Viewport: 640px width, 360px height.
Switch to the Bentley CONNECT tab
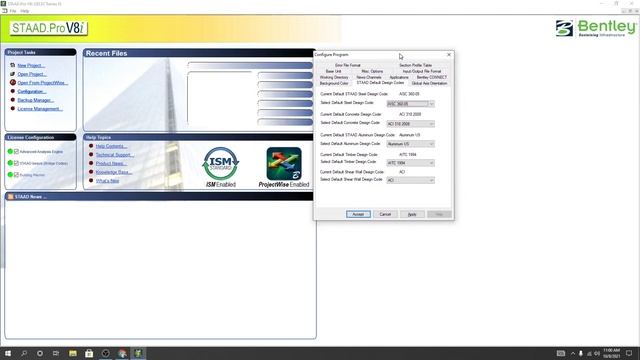[x=431, y=77]
